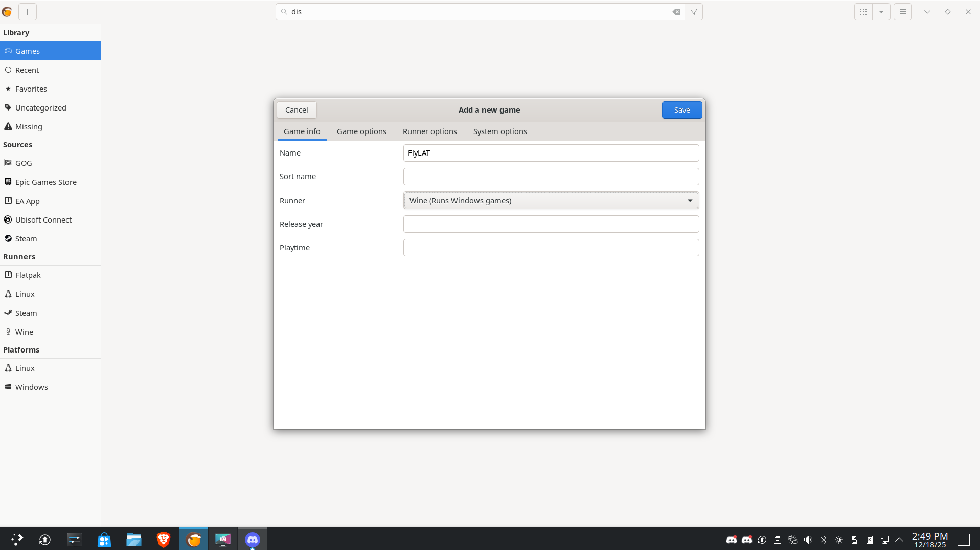This screenshot has height=550, width=980.
Task: Open Ubisoft Connect source
Action: [43, 220]
